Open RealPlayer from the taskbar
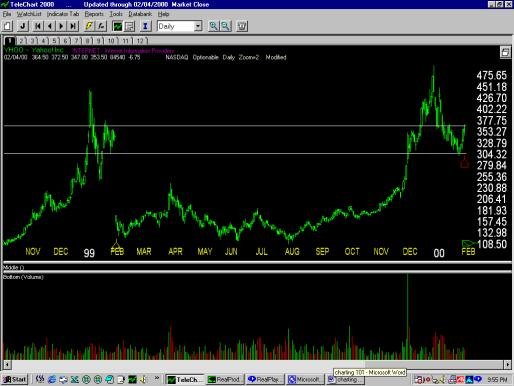514x386 pixels. (x=265, y=379)
